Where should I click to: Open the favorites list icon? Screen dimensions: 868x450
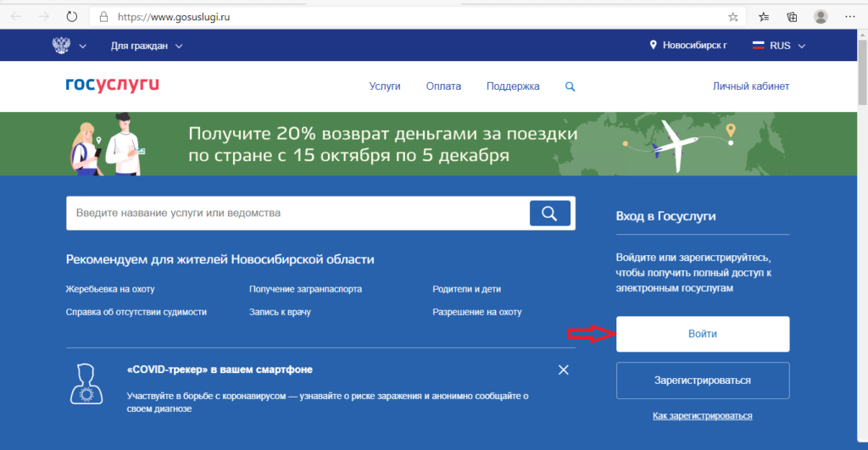764,17
